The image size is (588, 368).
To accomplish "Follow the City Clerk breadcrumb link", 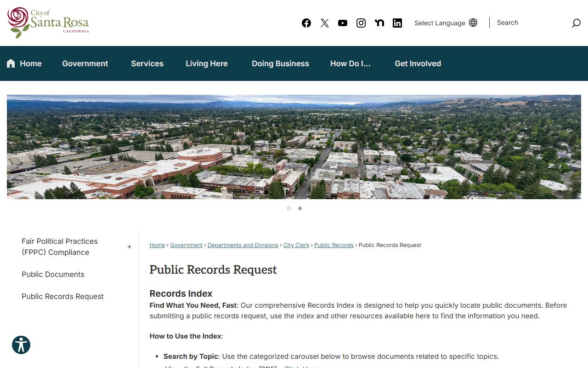I will [x=296, y=245].
